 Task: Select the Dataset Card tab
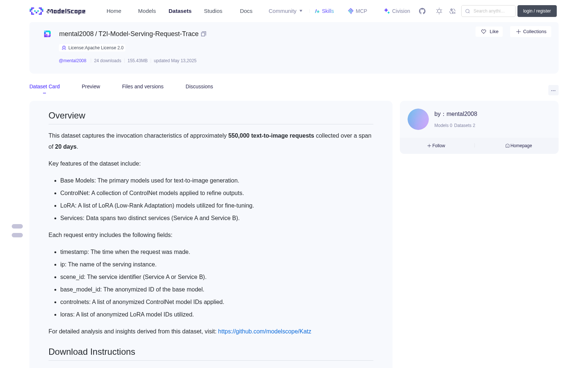44,86
